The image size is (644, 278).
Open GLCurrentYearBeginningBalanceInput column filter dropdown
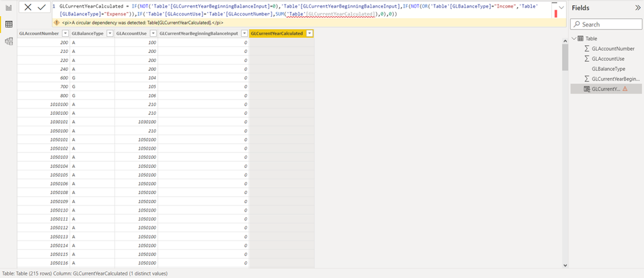pos(244,34)
